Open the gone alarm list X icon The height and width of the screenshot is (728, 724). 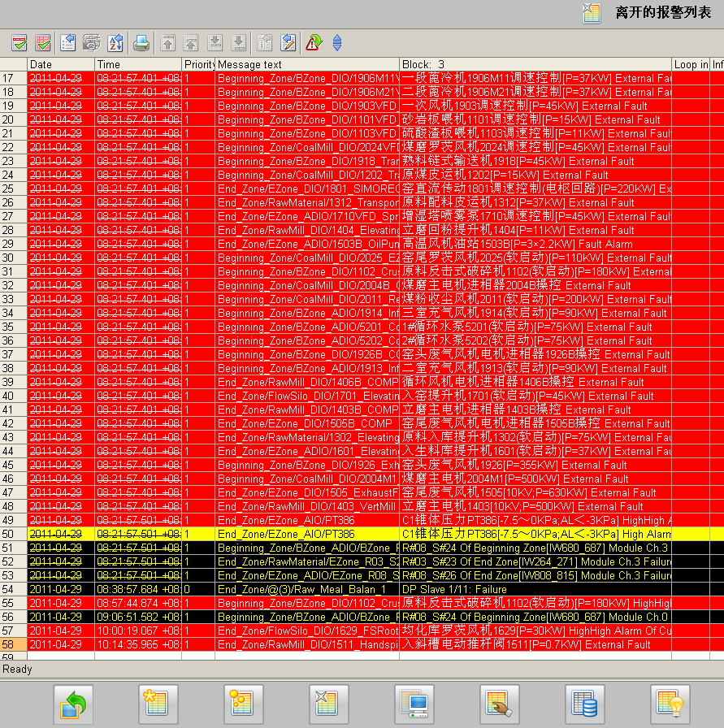pyautogui.click(x=329, y=704)
